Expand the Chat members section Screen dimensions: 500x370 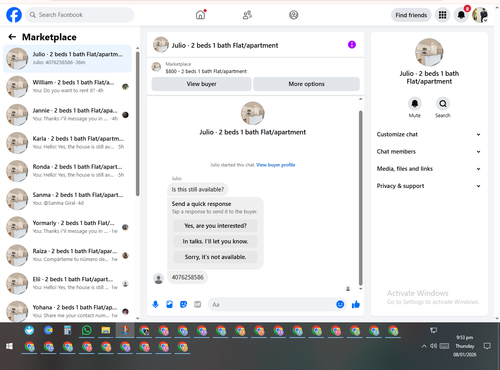(x=429, y=152)
